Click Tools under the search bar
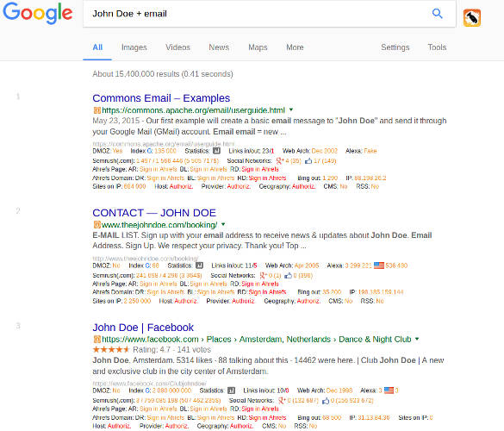This screenshot has width=504, height=431. pyautogui.click(x=437, y=47)
